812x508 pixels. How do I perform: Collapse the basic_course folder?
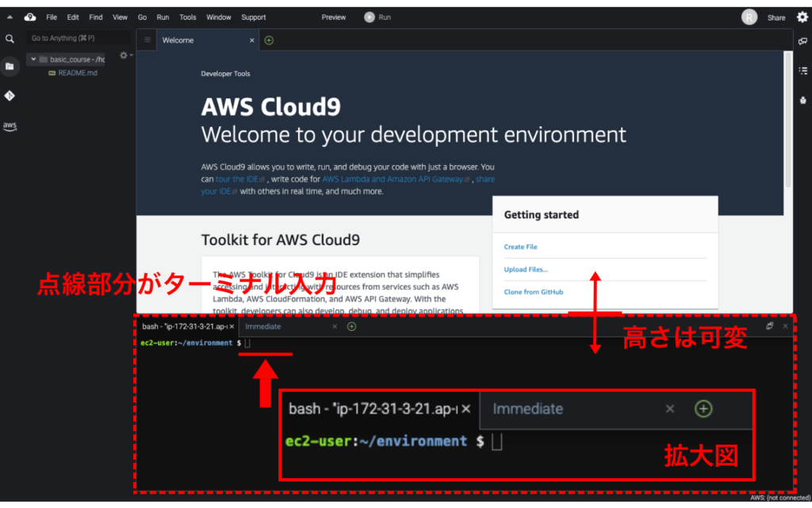33,59
